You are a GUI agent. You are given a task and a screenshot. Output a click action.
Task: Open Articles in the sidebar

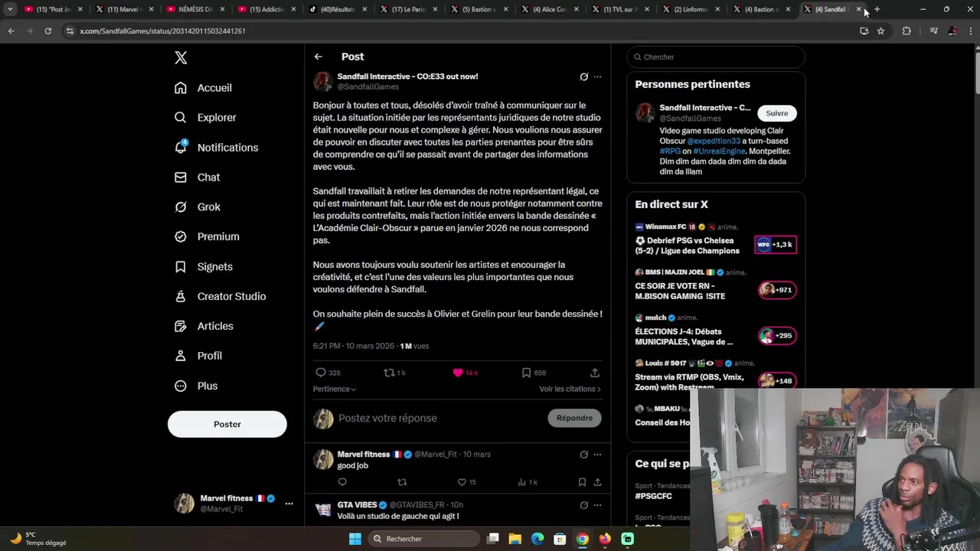click(x=204, y=327)
